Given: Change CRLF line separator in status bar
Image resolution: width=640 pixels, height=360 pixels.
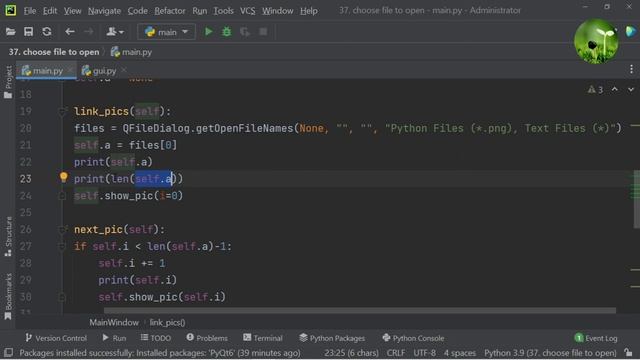Looking at the screenshot, I should (x=396, y=353).
